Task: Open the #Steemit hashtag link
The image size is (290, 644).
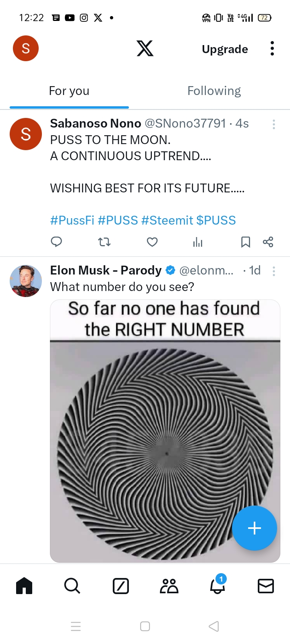Action: point(167,221)
